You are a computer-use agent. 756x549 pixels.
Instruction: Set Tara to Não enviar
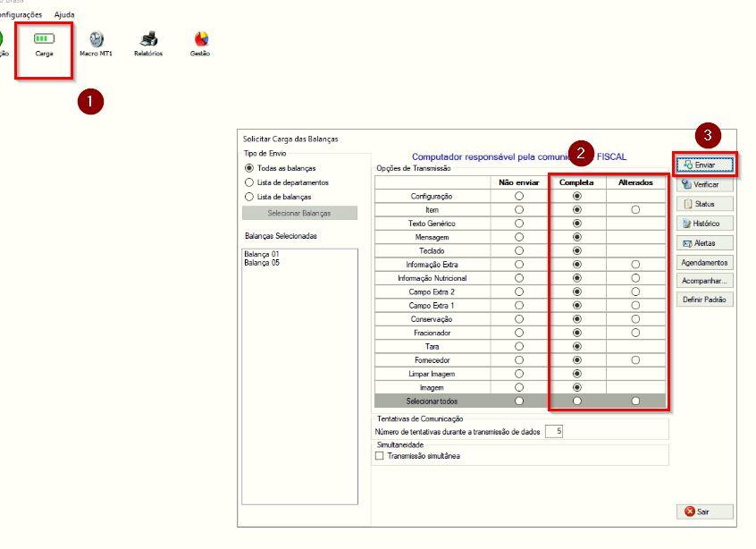point(519,346)
